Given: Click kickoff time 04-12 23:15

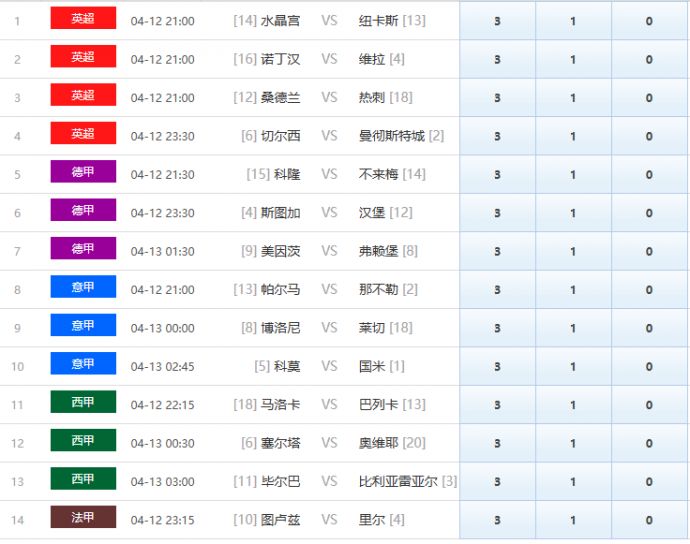Looking at the screenshot, I should [162, 520].
